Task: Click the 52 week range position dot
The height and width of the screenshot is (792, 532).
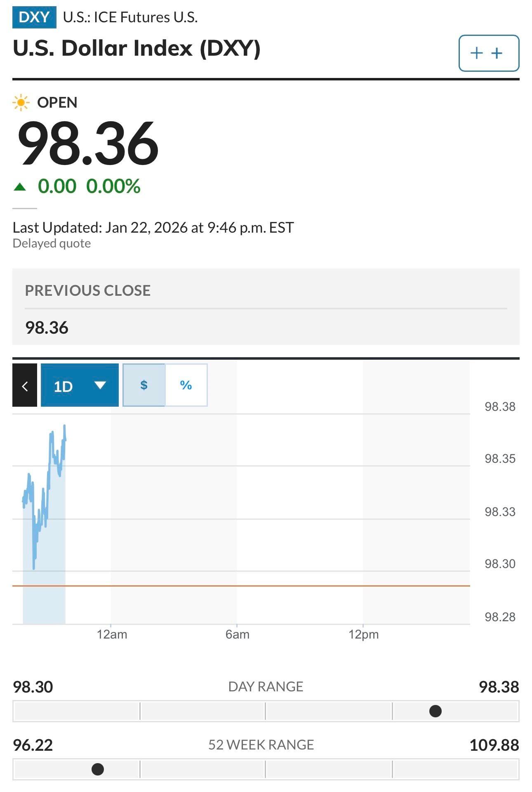Action: tap(98, 769)
